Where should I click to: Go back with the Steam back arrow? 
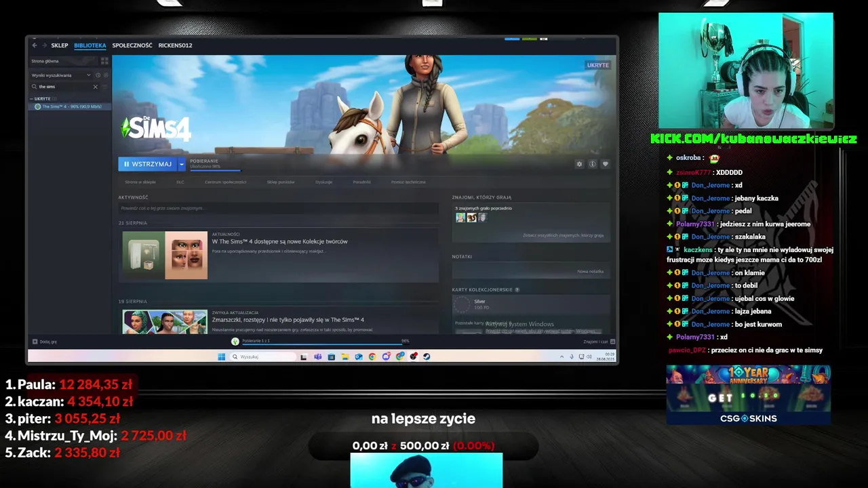click(35, 45)
